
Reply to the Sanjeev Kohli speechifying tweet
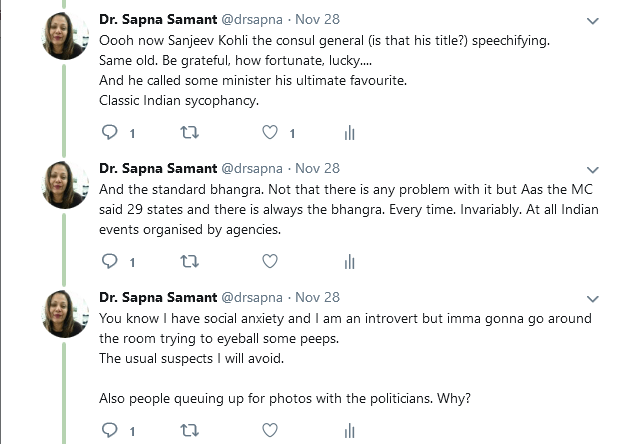(110, 133)
